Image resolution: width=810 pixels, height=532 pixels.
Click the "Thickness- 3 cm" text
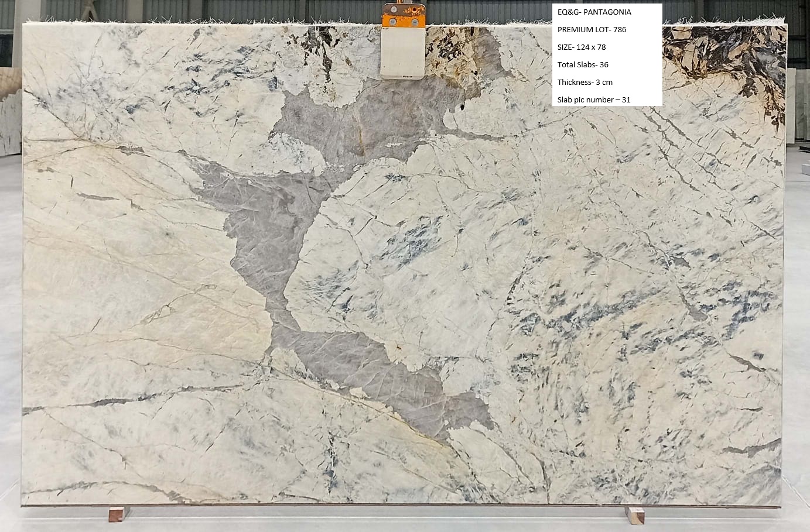[585, 82]
